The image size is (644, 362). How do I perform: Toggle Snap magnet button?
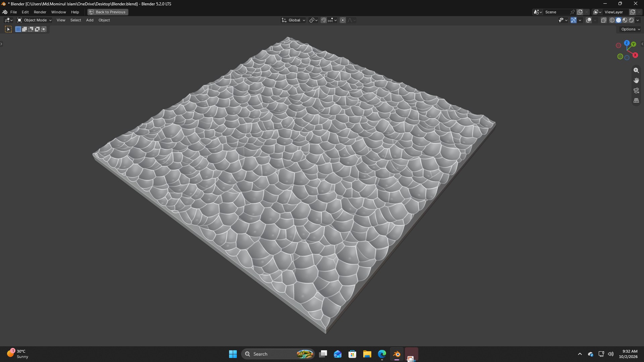[323, 20]
